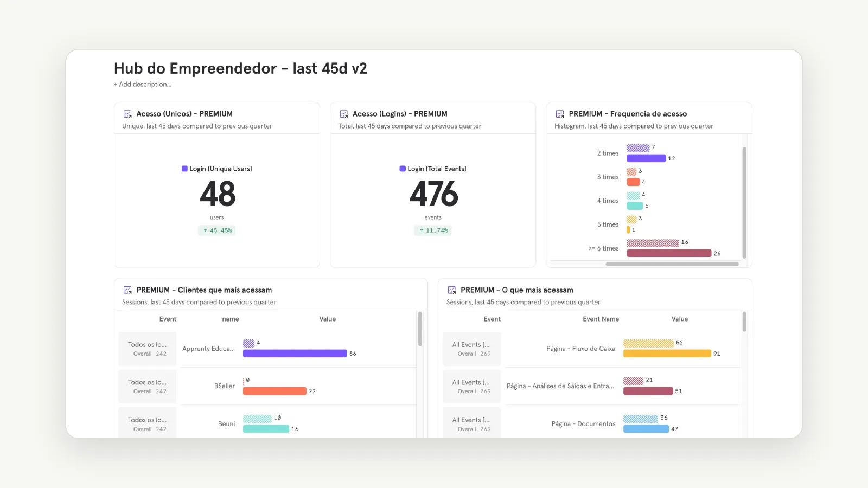Click the 45.45% increase badge
Screen dimensions: 868x488
(217, 230)
